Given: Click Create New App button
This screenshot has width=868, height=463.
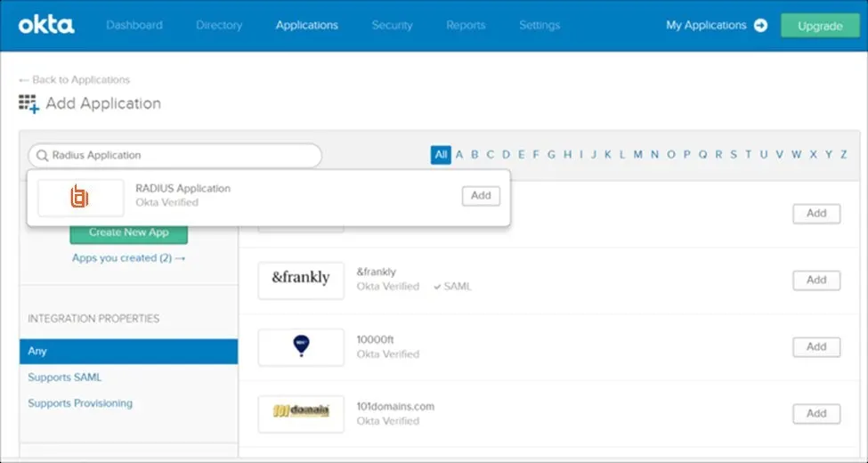Looking at the screenshot, I should click(128, 232).
